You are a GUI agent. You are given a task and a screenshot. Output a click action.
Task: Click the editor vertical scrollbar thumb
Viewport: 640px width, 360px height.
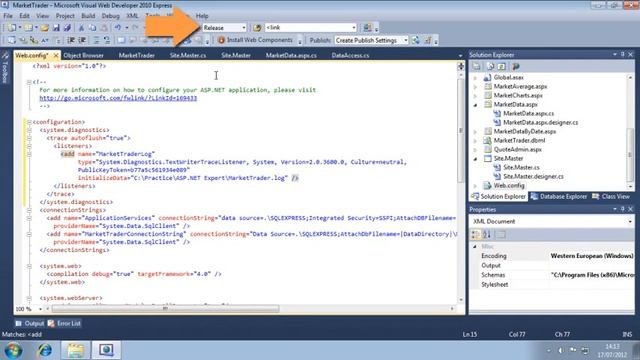(x=461, y=131)
